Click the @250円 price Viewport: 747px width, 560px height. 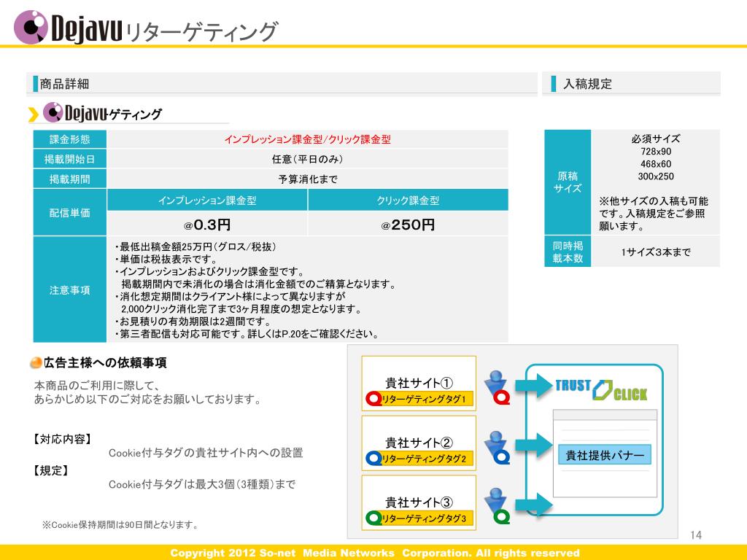coord(409,225)
